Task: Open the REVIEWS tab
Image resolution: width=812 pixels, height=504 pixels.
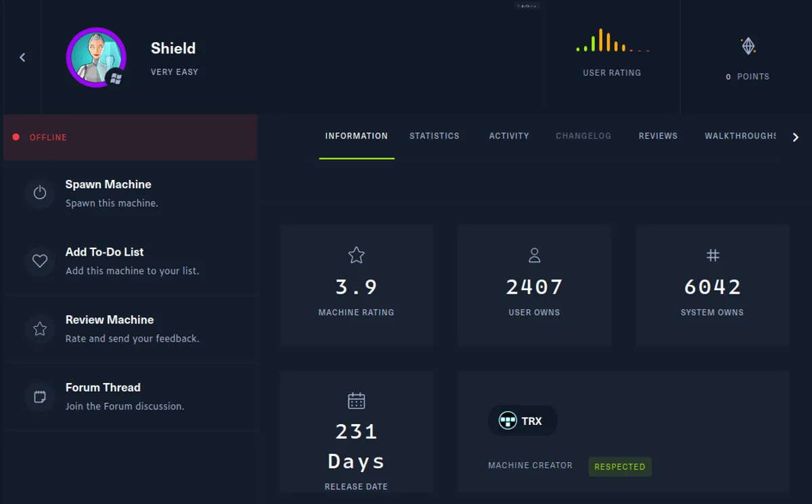Action: (x=657, y=136)
